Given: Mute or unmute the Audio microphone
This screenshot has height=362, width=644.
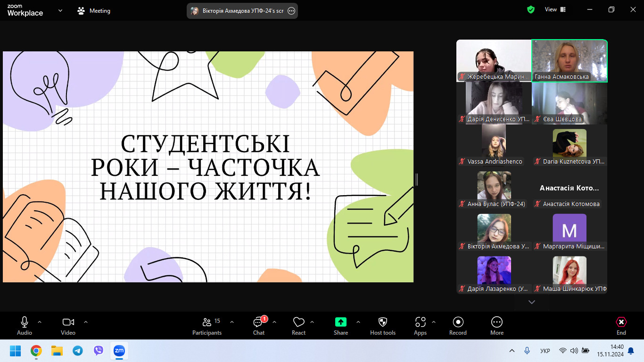Looking at the screenshot, I should [x=25, y=326].
